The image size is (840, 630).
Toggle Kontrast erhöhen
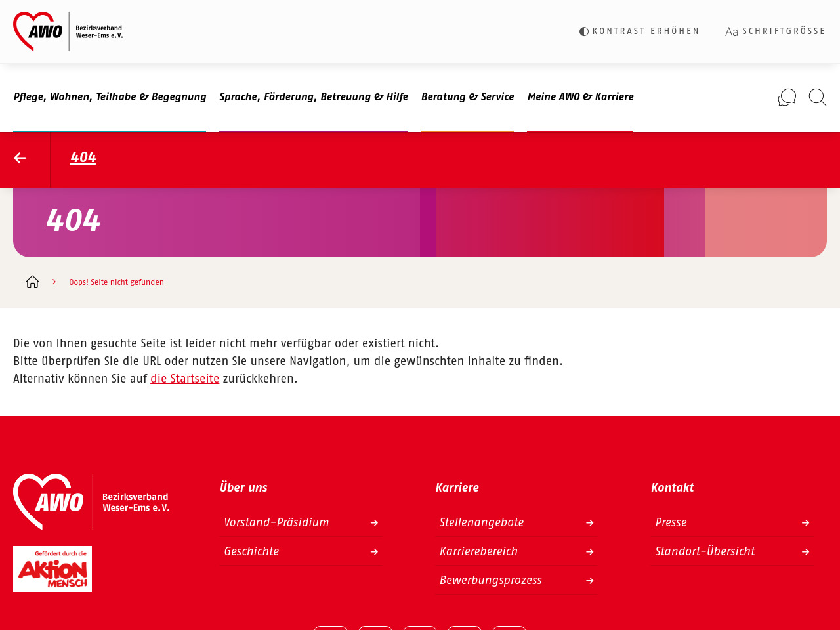pyautogui.click(x=639, y=31)
